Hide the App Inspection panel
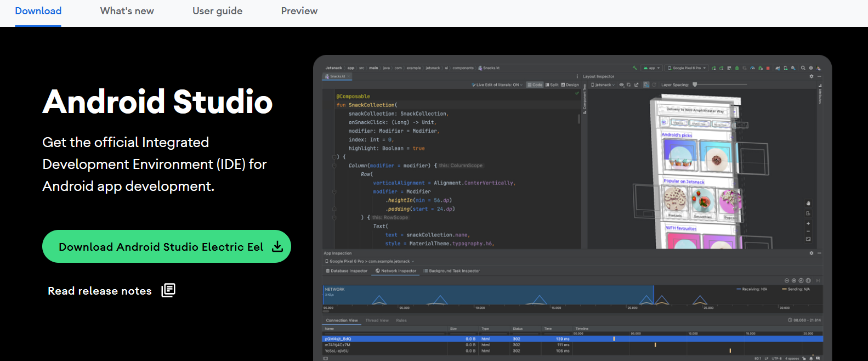Viewport: 868px width, 361px height. (819, 253)
